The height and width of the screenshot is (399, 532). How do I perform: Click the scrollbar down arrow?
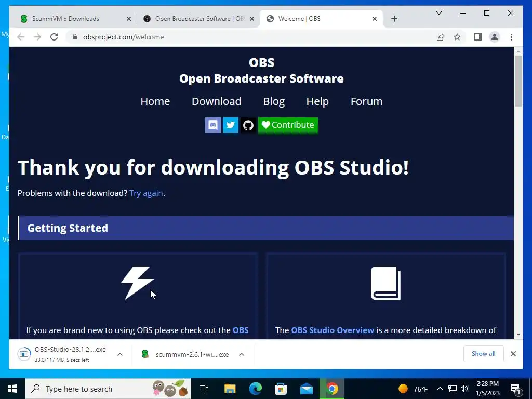(x=518, y=334)
